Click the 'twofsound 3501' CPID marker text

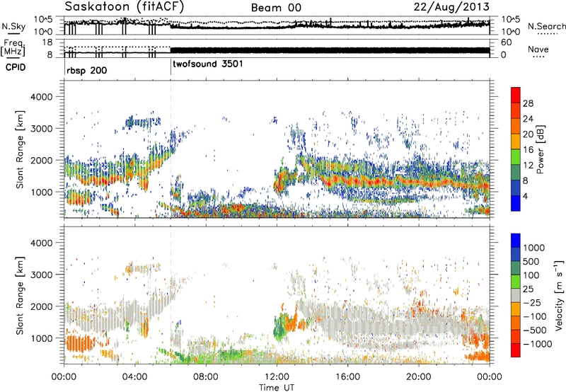pos(208,64)
